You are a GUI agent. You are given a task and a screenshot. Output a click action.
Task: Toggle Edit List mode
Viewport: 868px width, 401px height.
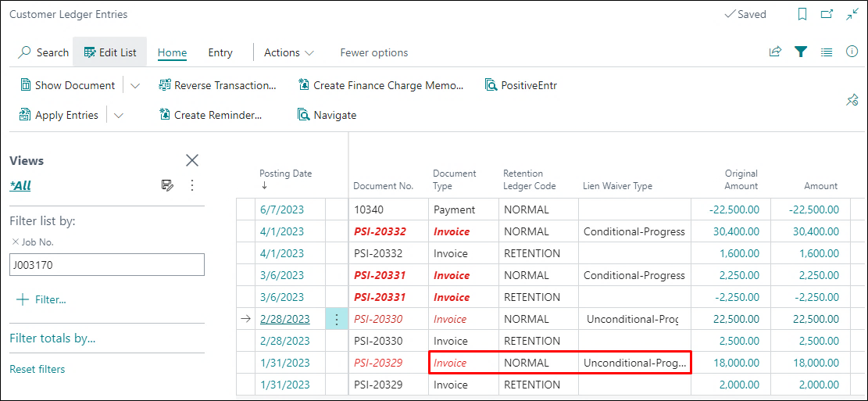pyautogui.click(x=110, y=52)
